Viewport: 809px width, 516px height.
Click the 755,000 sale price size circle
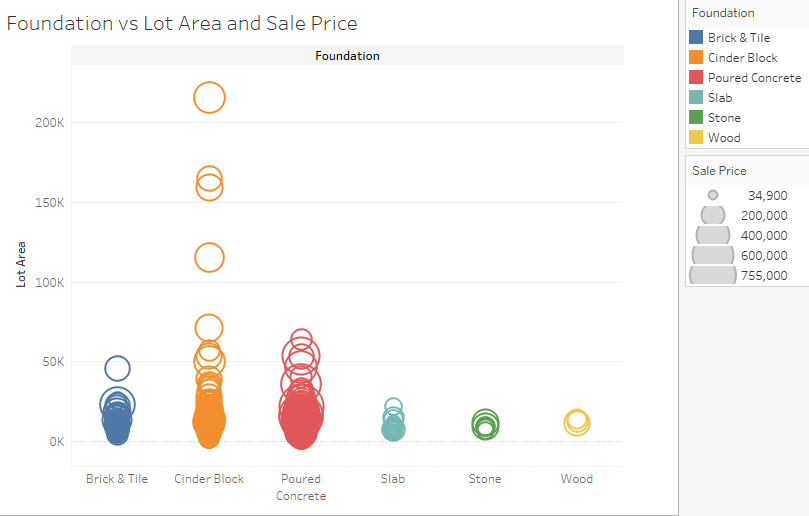click(713, 275)
